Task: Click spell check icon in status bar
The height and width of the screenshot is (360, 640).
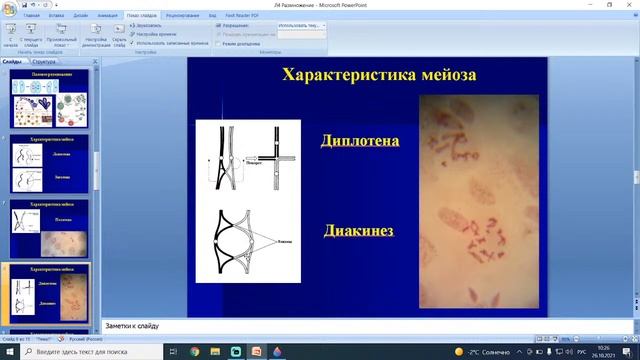Action: pyautogui.click(x=61, y=339)
